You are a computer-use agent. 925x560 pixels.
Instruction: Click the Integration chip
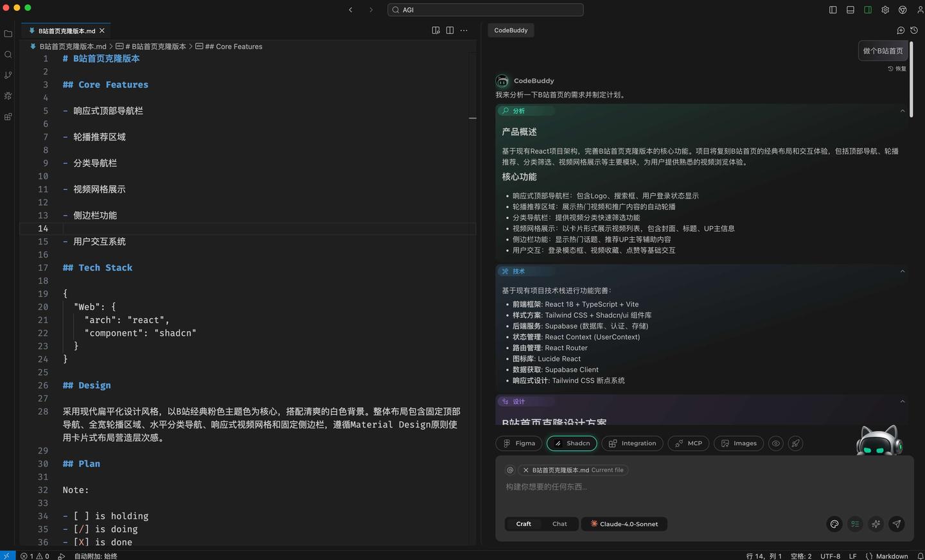click(x=632, y=443)
